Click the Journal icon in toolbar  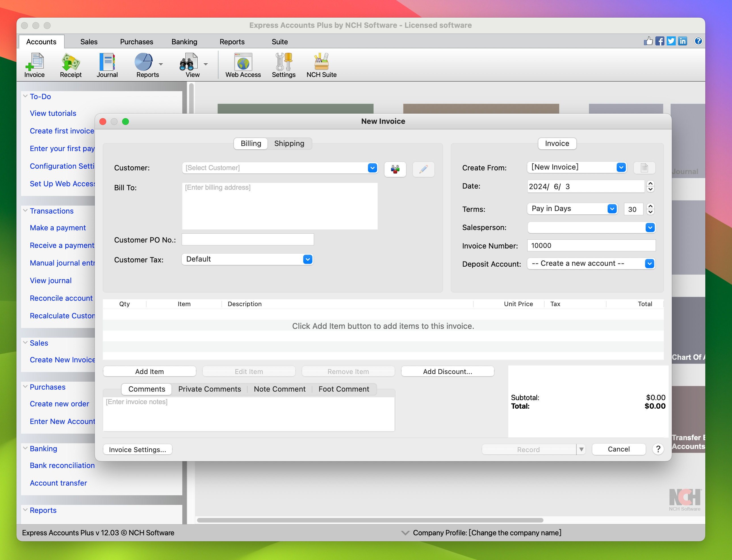pyautogui.click(x=107, y=65)
